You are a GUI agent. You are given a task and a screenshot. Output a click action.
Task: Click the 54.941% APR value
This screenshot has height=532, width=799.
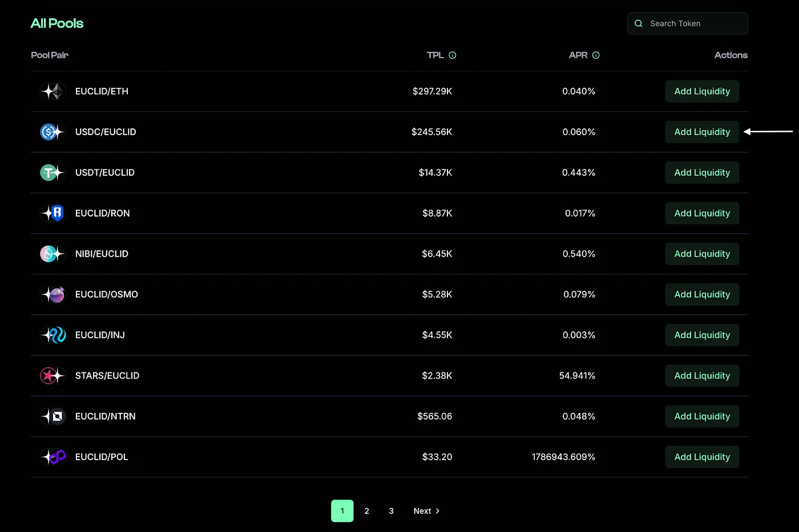pos(577,376)
